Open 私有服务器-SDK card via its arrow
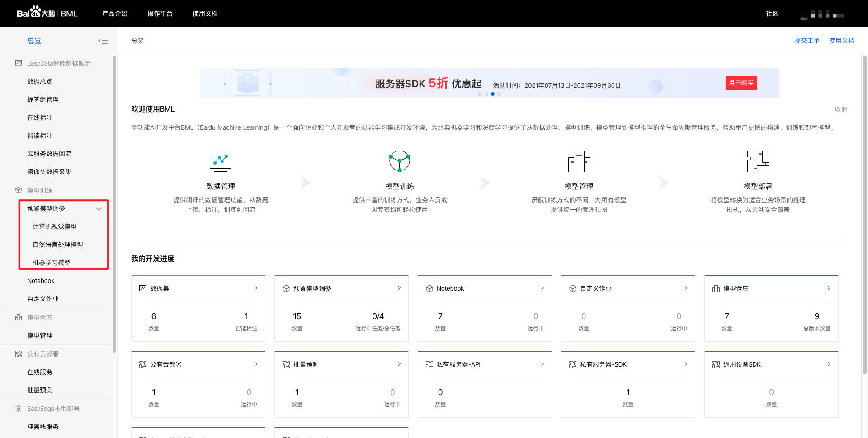This screenshot has width=868, height=438. [x=686, y=364]
